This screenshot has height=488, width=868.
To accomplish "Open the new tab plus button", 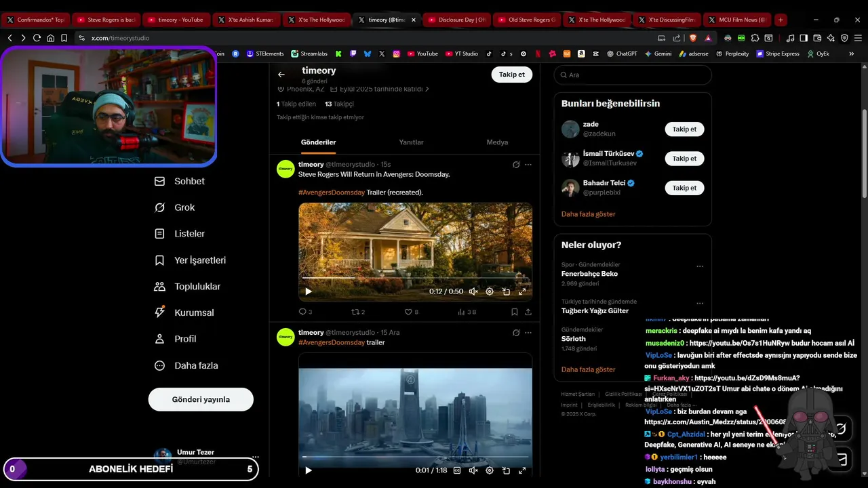I will tap(781, 20).
